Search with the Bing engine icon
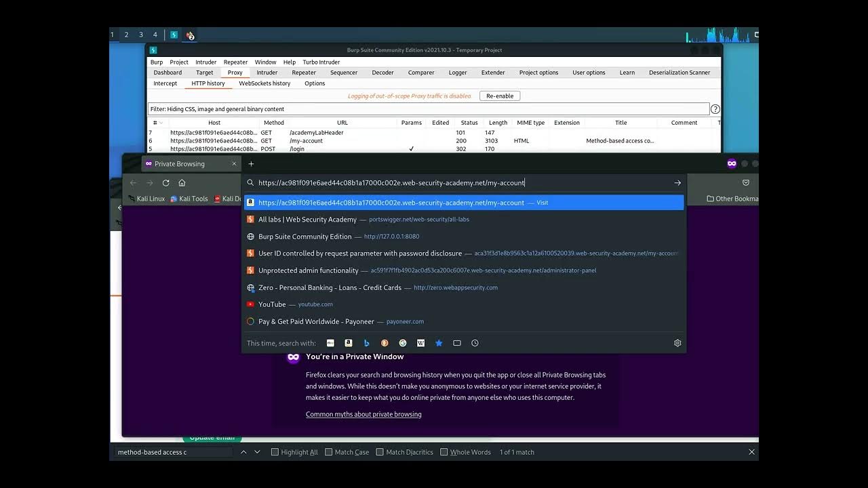Screen dimensions: 868x488 tap(366, 343)
